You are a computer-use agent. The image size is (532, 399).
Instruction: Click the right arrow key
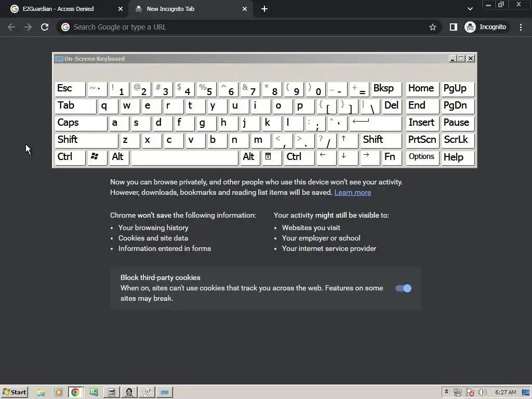coord(370,157)
